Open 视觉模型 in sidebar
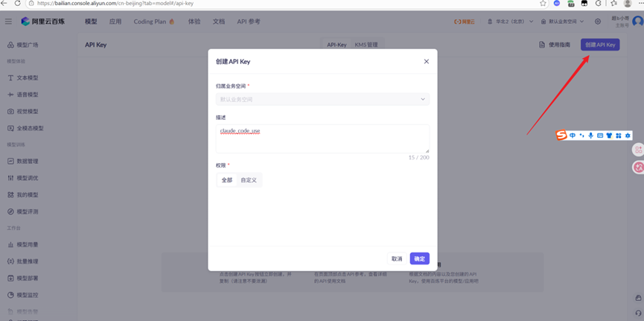 [x=23, y=112]
